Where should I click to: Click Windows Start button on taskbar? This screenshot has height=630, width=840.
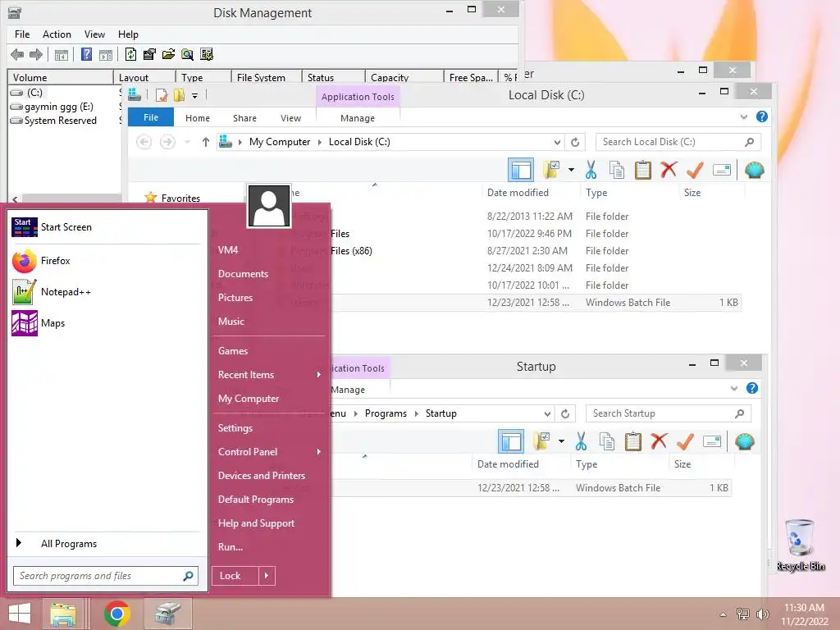[20, 614]
